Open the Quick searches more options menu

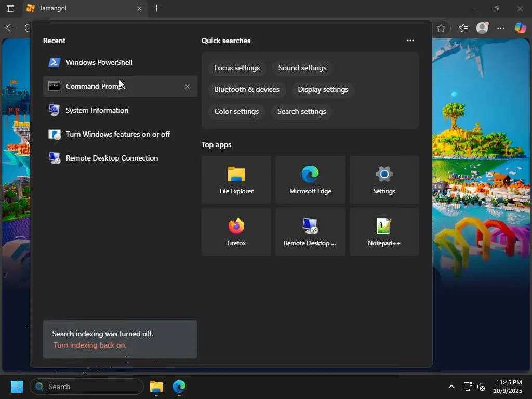410,41
